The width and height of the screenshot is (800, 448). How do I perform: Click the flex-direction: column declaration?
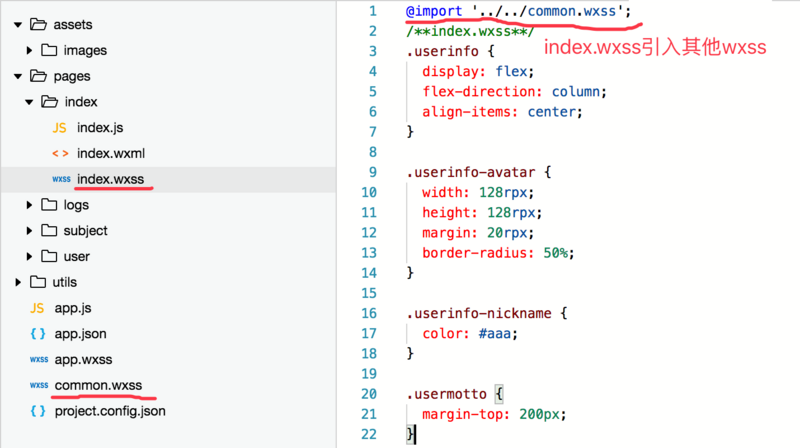pyautogui.click(x=514, y=92)
